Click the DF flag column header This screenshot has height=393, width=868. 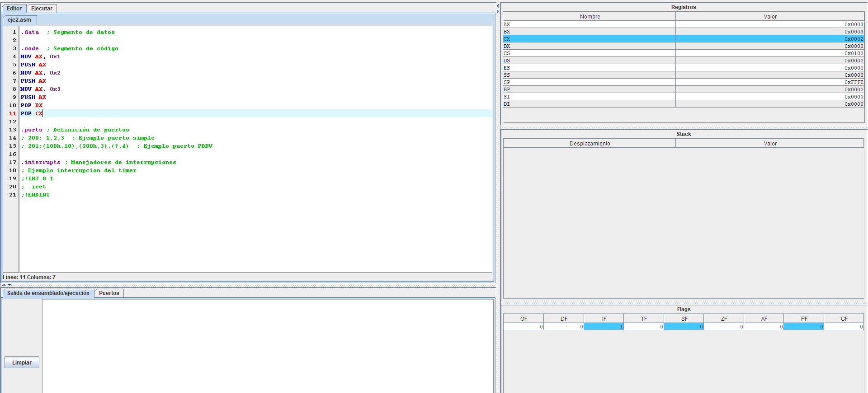tap(564, 319)
